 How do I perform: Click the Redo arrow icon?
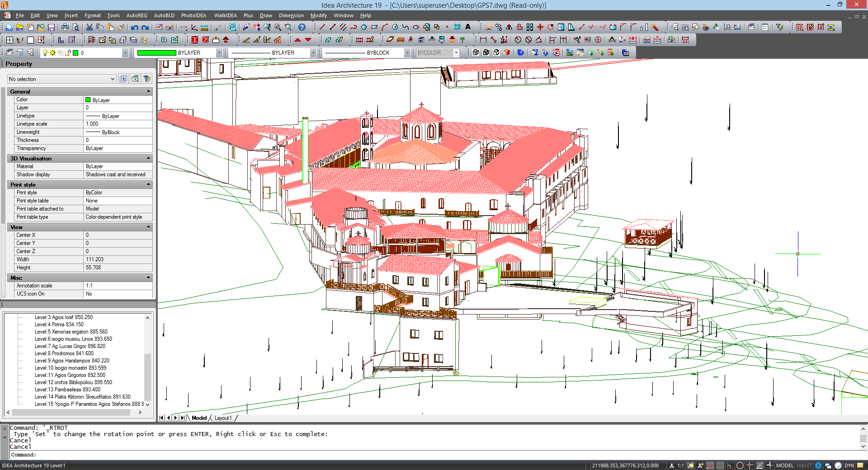145,28
